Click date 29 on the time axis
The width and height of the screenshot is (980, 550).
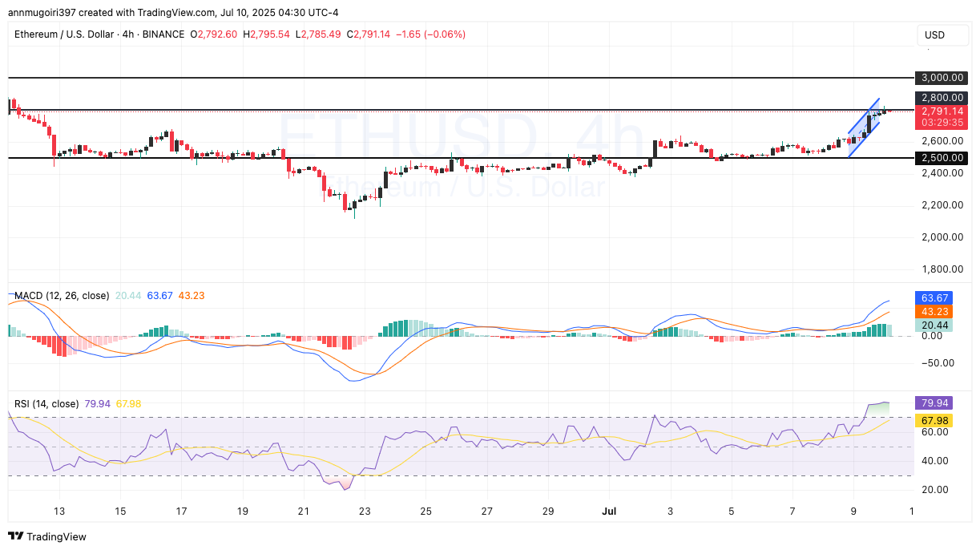547,512
